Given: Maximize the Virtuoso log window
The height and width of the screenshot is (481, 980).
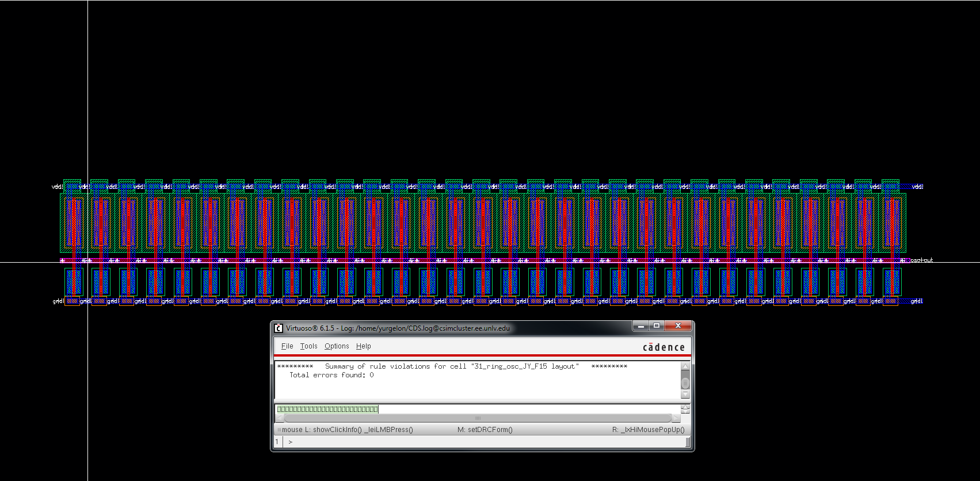Looking at the screenshot, I should point(656,326).
